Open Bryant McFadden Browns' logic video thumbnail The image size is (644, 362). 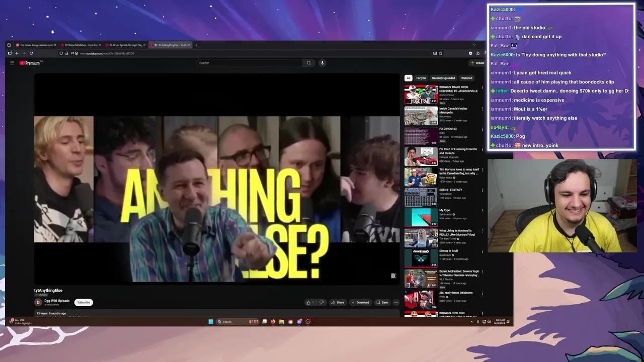click(x=421, y=279)
